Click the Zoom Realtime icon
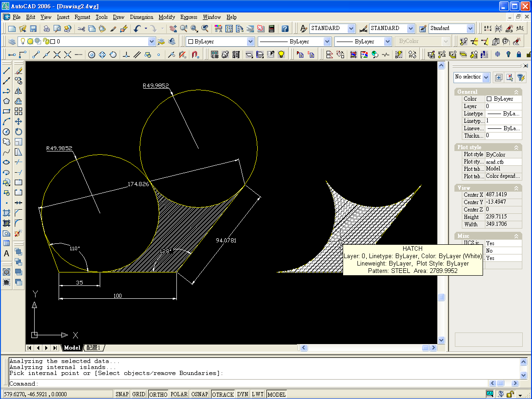532x399 pixels. coord(183,29)
